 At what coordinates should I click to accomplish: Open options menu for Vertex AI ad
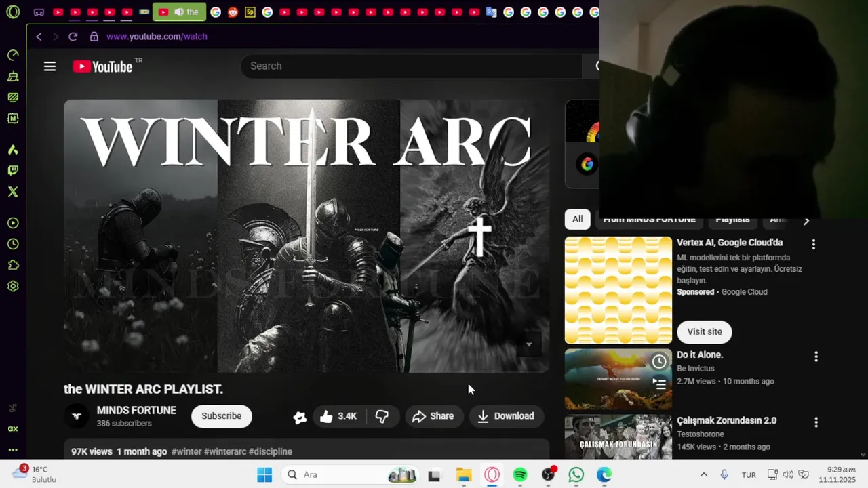(814, 244)
